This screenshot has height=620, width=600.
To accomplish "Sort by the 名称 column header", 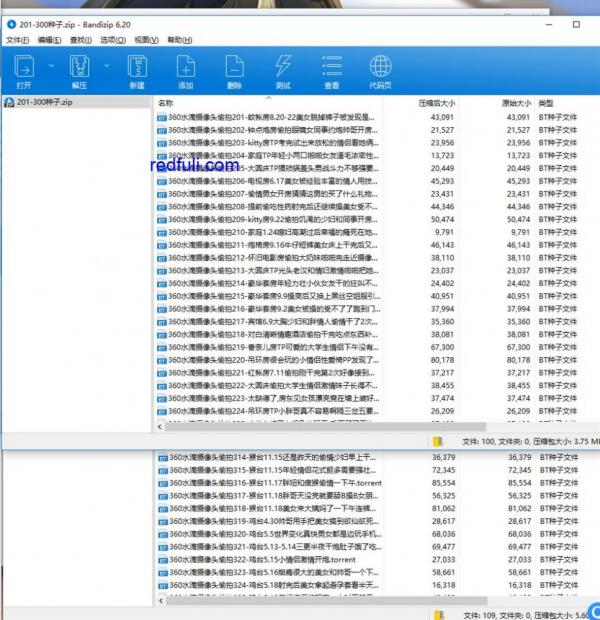I will pos(165,103).
